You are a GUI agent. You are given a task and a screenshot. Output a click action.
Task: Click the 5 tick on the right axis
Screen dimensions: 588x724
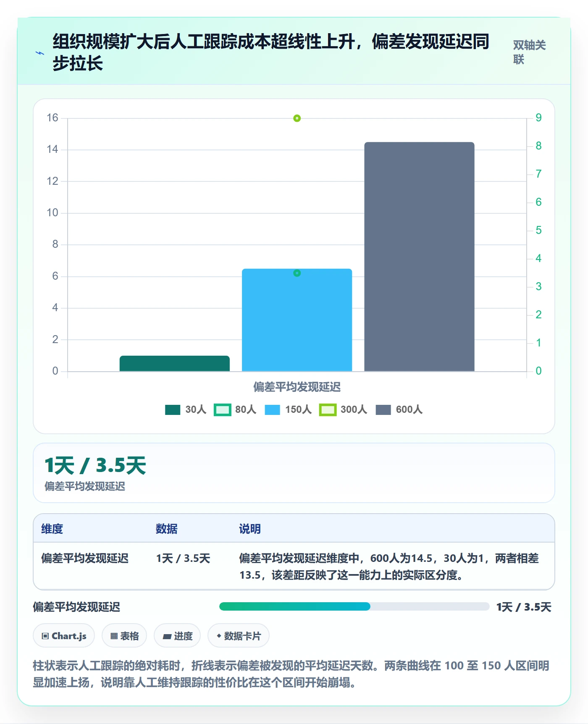pos(538,231)
